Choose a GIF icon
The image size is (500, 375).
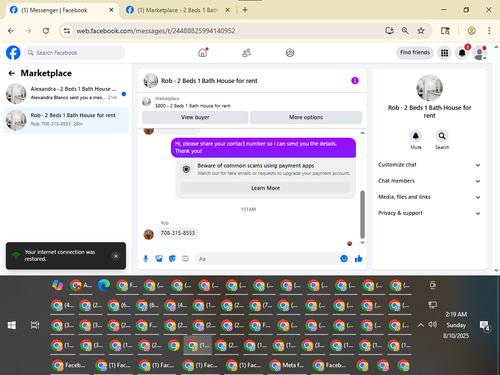point(185,259)
